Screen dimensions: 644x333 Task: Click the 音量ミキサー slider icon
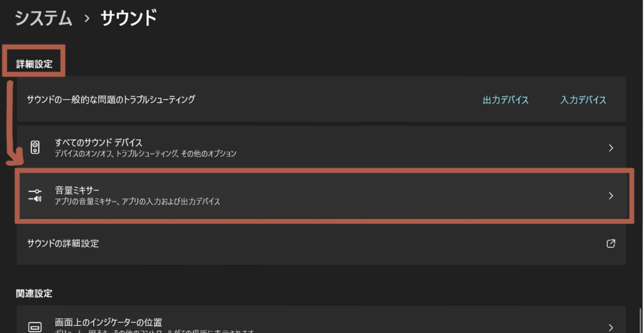(35, 195)
